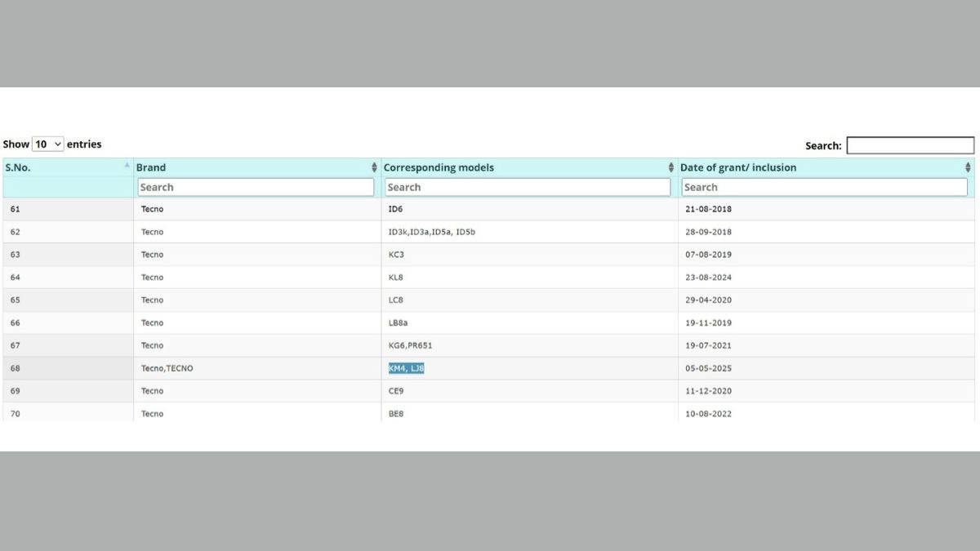
Task: Open the Show entries count dropdown
Action: pos(47,144)
